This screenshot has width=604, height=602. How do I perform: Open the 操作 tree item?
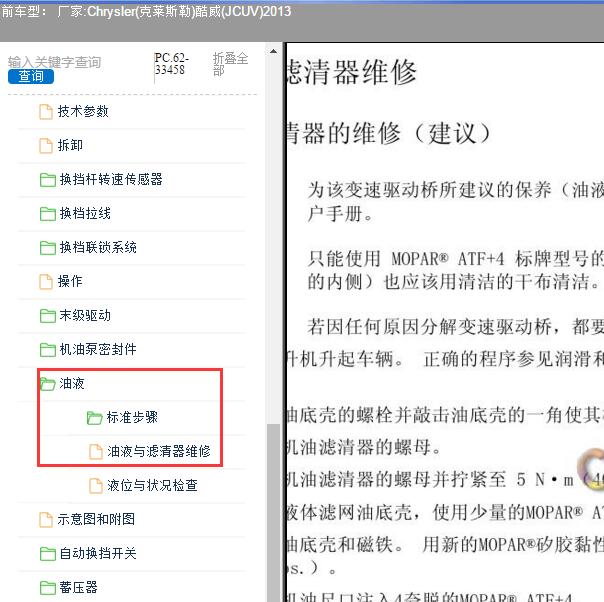tap(70, 281)
